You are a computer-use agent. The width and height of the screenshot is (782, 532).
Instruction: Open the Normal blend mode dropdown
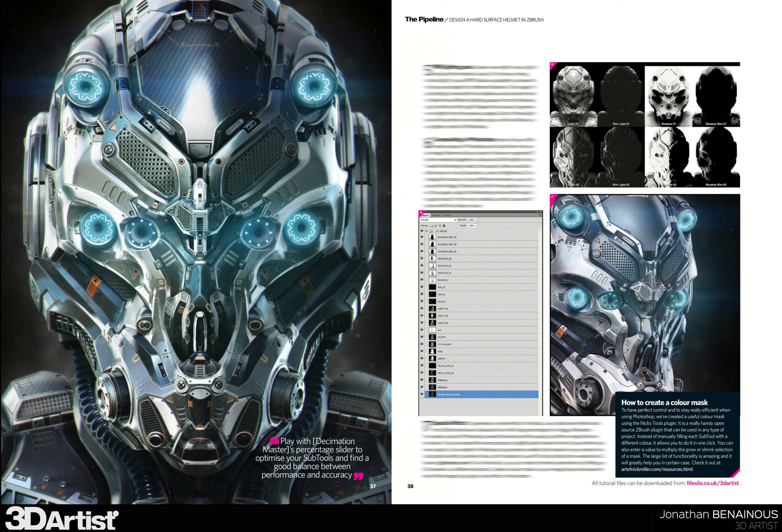tap(438, 220)
